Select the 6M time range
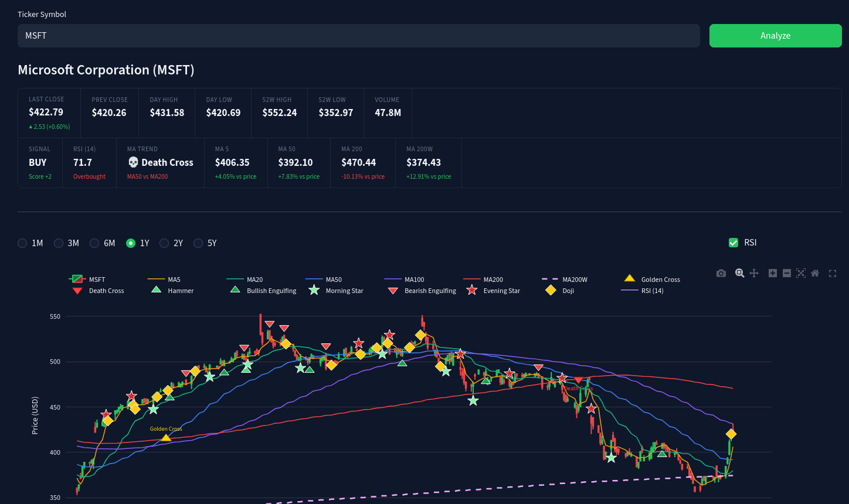The width and height of the screenshot is (849, 504). pyautogui.click(x=102, y=243)
